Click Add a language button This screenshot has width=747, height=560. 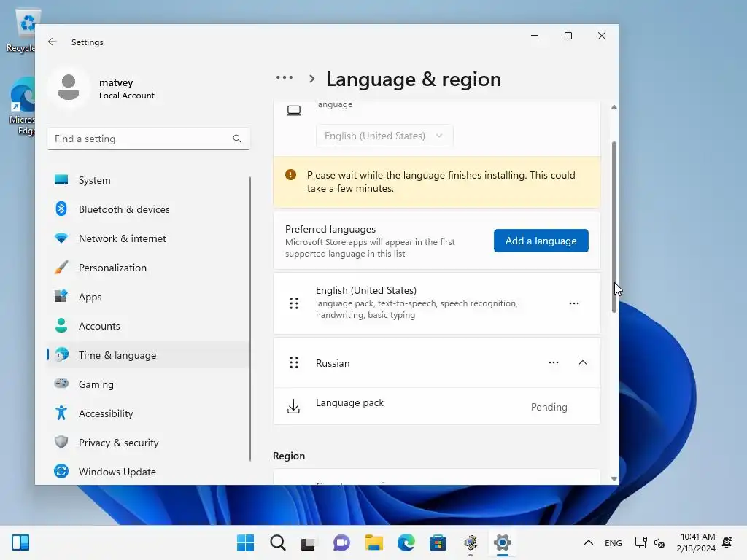click(541, 241)
